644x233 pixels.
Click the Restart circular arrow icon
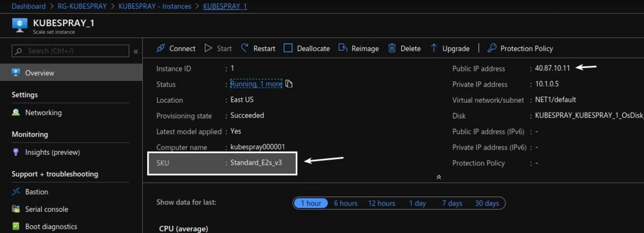[245, 48]
